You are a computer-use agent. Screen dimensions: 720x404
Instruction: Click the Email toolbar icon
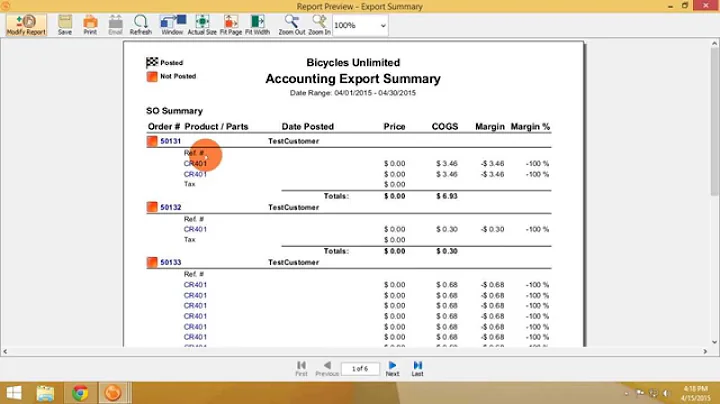point(115,25)
